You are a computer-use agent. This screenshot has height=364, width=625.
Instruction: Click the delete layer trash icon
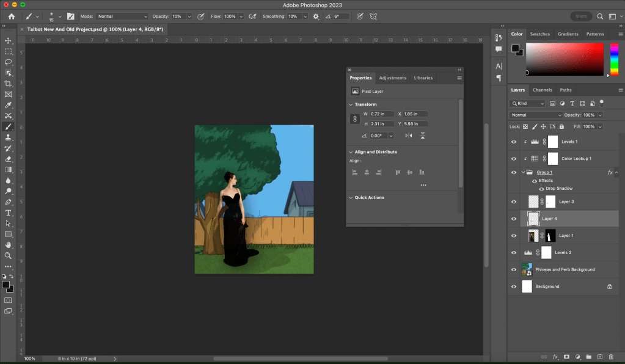point(611,357)
